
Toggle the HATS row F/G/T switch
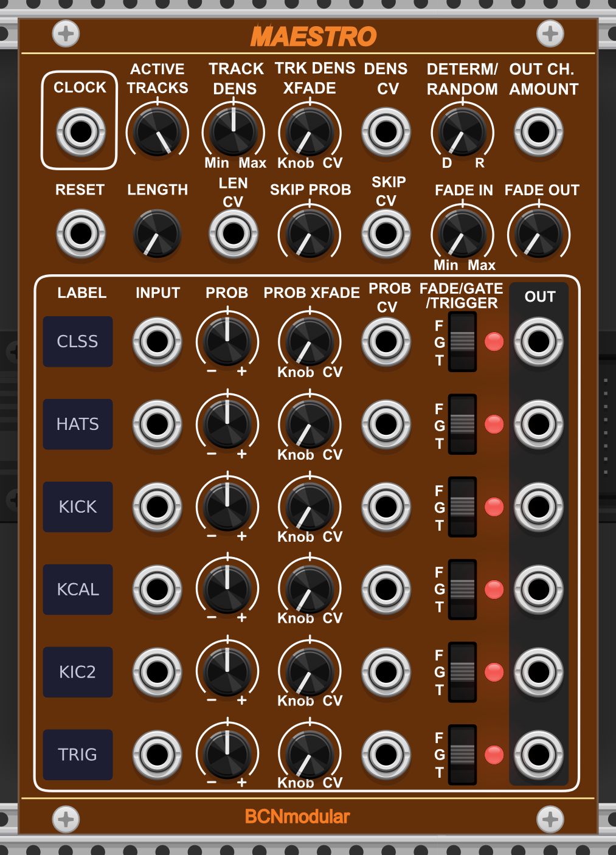pos(462,424)
